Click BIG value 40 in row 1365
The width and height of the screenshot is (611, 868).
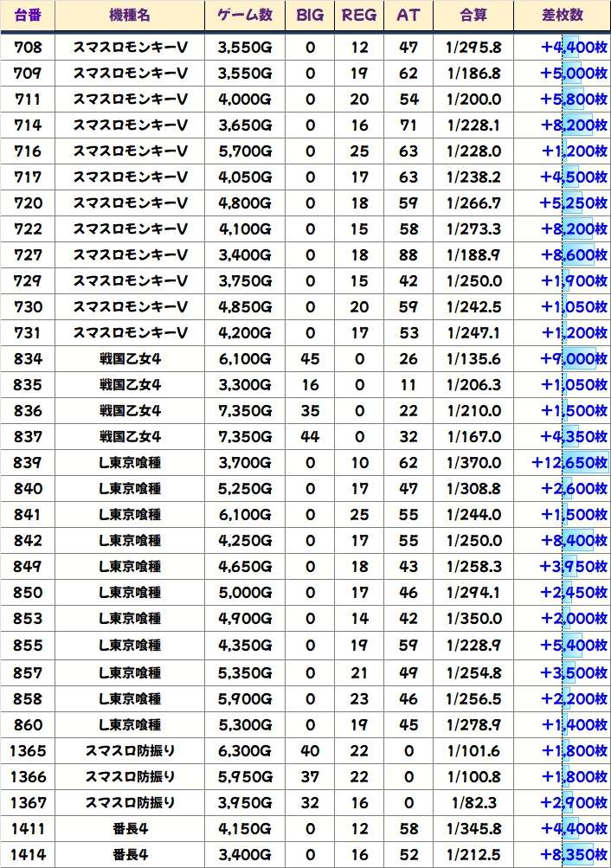[310, 751]
